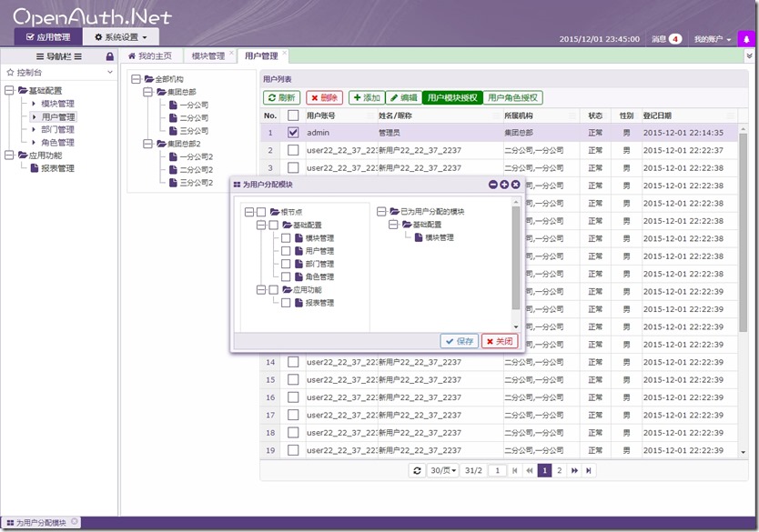Check the 根节点 checkbox in dialog

pos(261,212)
